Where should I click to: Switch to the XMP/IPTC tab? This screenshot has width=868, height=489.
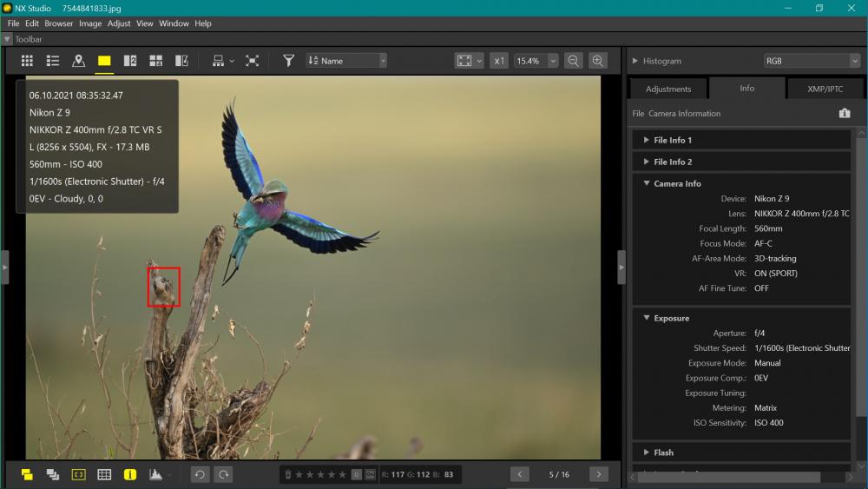click(x=825, y=89)
